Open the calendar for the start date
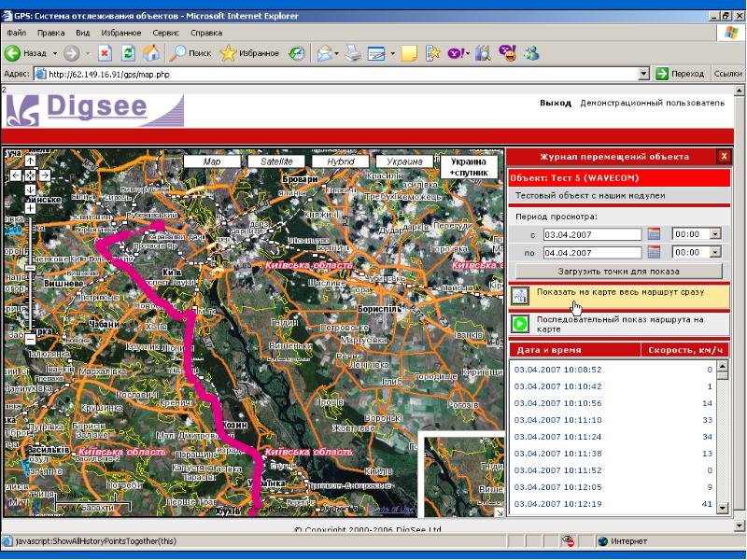The height and width of the screenshot is (560, 747). click(x=654, y=234)
